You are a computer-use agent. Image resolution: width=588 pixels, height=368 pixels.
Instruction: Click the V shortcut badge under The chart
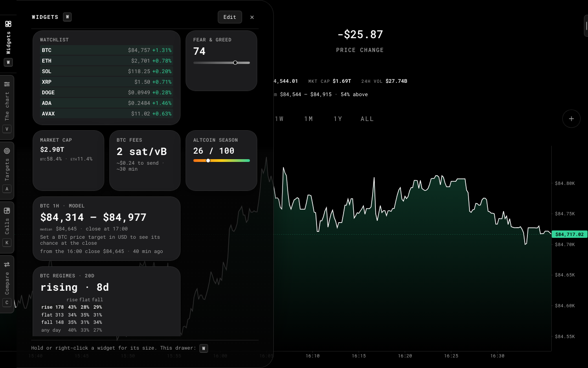pyautogui.click(x=7, y=129)
